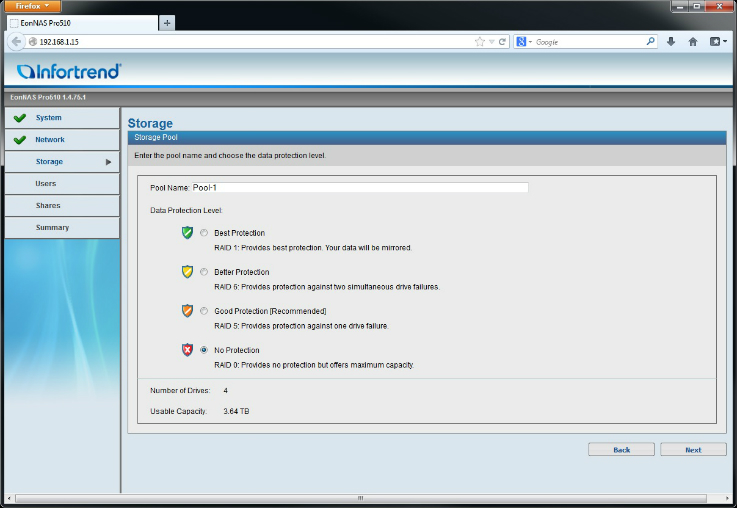Open history dropdown arrow in address bar
Image resolution: width=737 pixels, height=508 pixels.
(492, 42)
